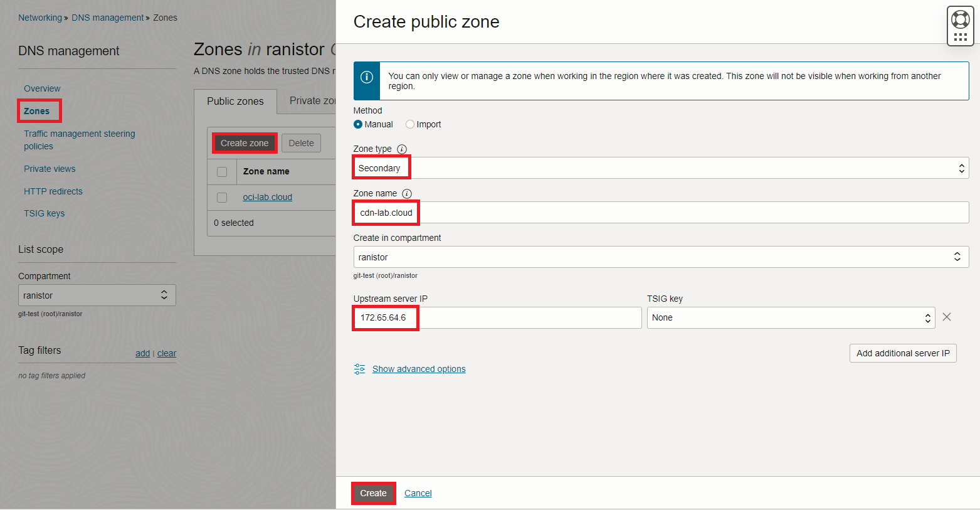Open Zones in the DNS sidebar
This screenshot has height=510, width=980.
point(37,111)
